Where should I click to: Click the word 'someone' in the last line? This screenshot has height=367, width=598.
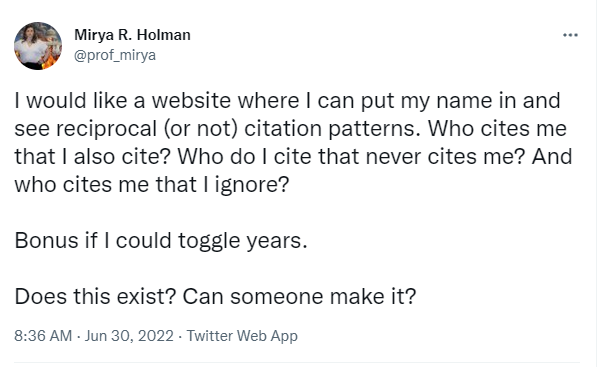pyautogui.click(x=276, y=296)
